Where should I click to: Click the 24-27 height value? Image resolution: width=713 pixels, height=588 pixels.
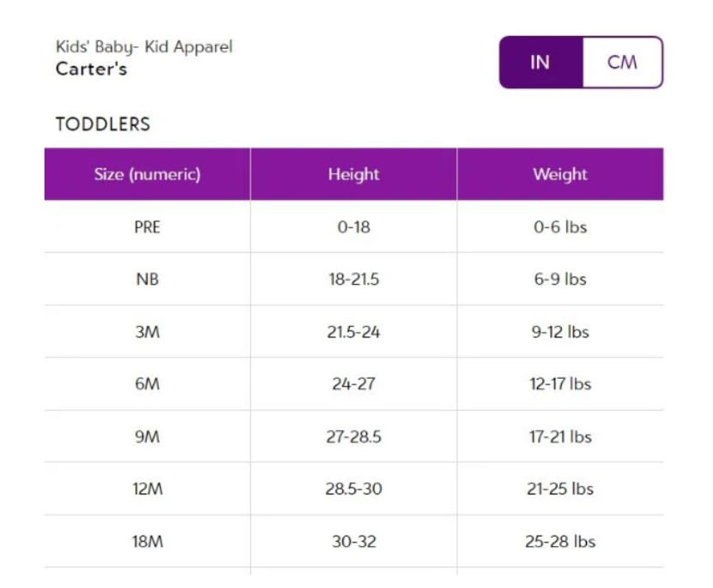353,385
